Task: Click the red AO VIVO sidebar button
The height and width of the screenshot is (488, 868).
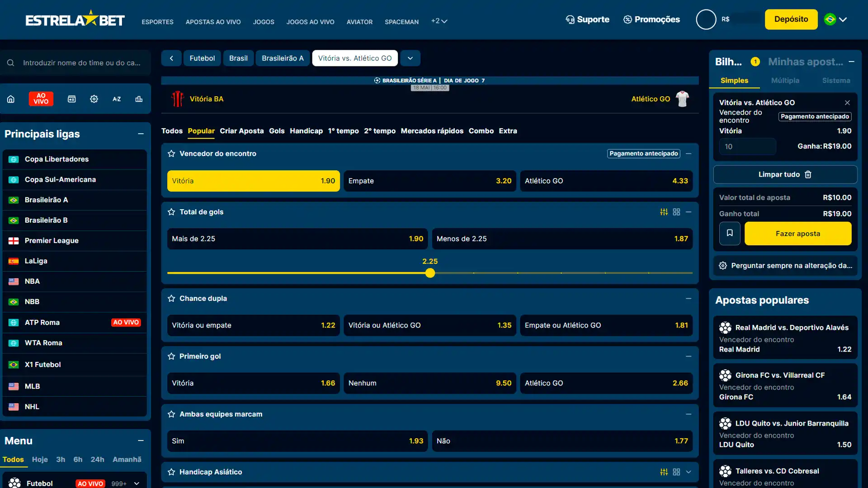Action: point(41,99)
